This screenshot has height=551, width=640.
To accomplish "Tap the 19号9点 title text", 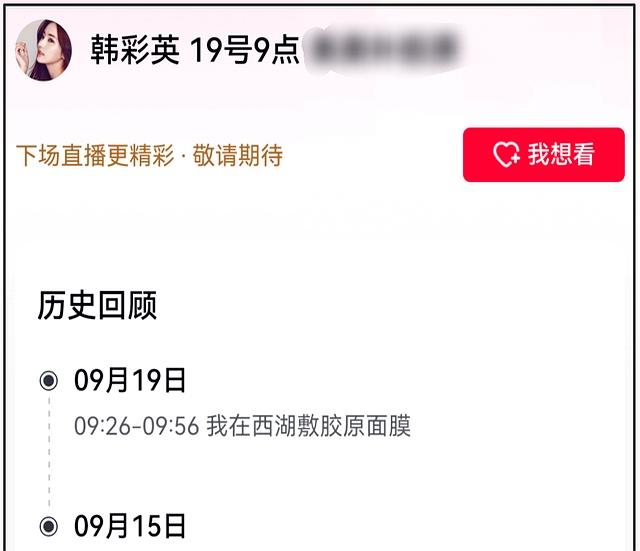I will pyautogui.click(x=245, y=50).
